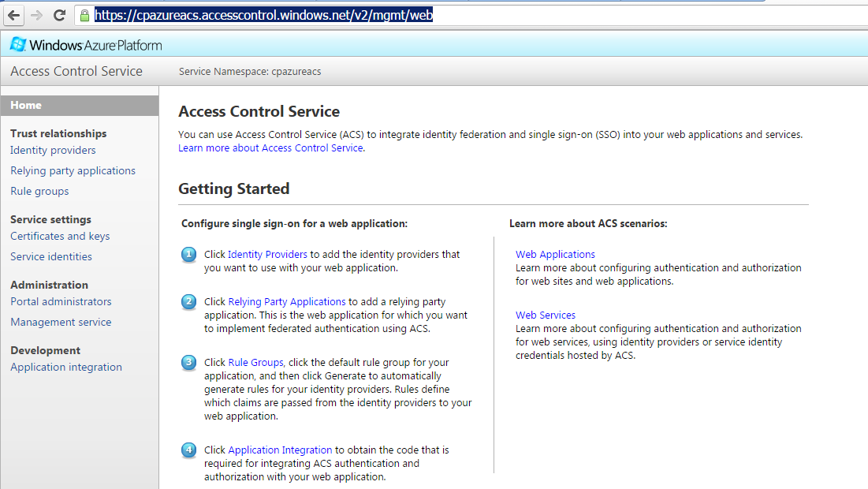The width and height of the screenshot is (868, 489).
Task: Click the Access Control Service header title
Action: (x=76, y=71)
